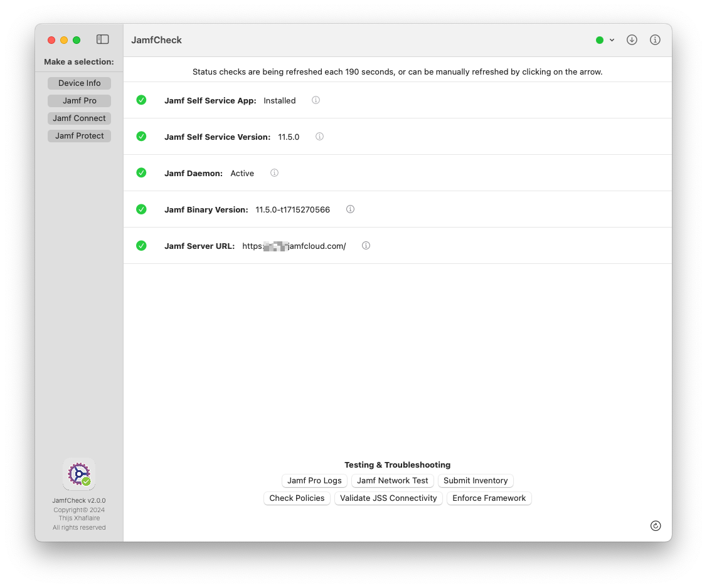Close the JamfCheck window with the red button

[x=51, y=40]
